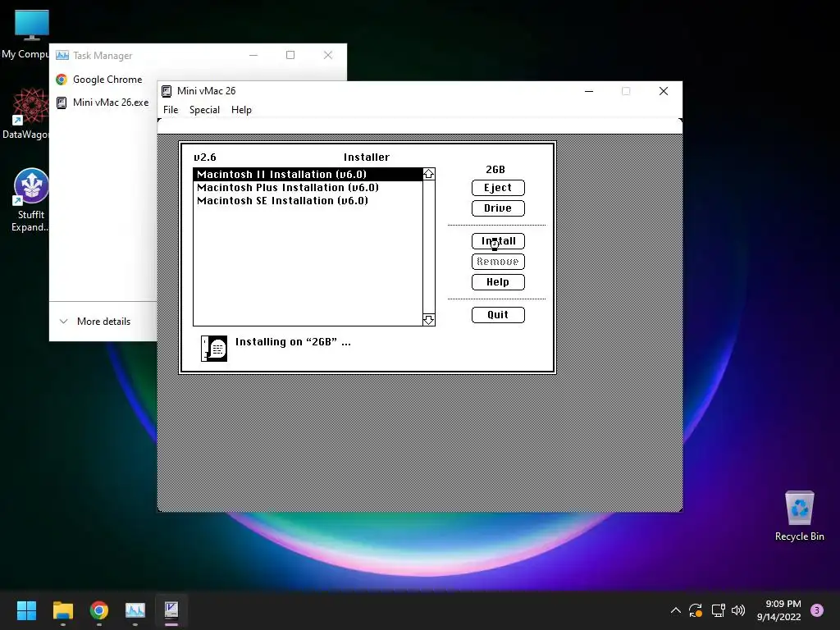Open File Explorer from the taskbar

(x=62, y=610)
